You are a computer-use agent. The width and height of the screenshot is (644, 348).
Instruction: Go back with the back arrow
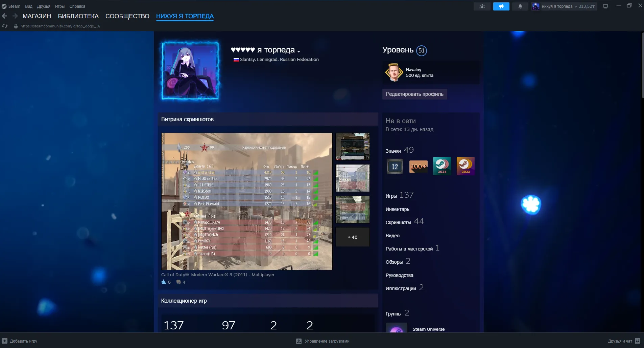click(x=4, y=16)
